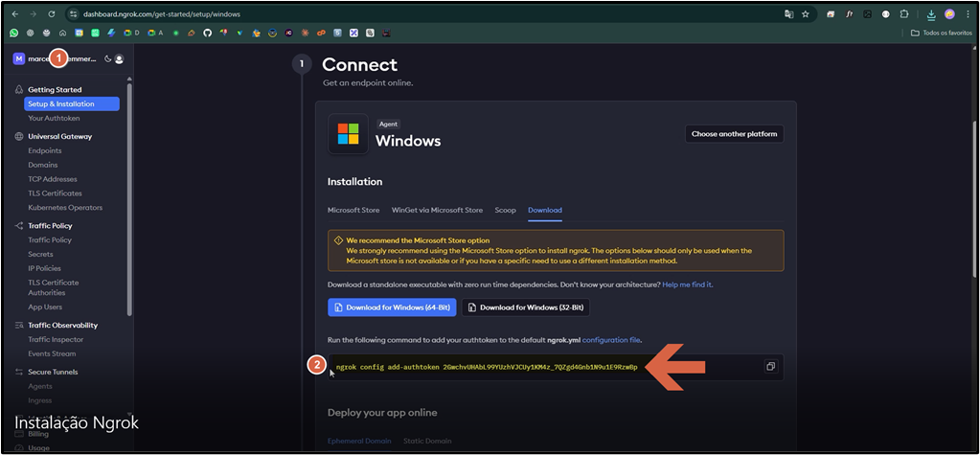Open Agents in sidebar
Viewport: 980px width, 455px height.
click(40, 386)
